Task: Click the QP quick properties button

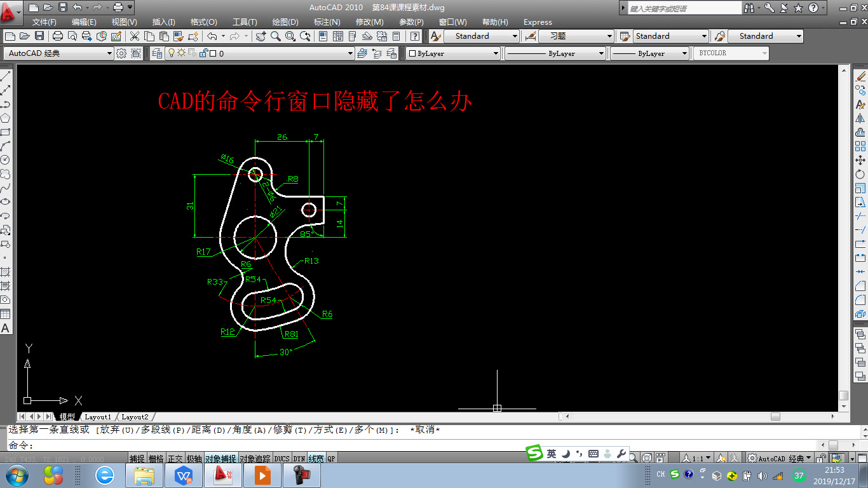Action: [331, 459]
